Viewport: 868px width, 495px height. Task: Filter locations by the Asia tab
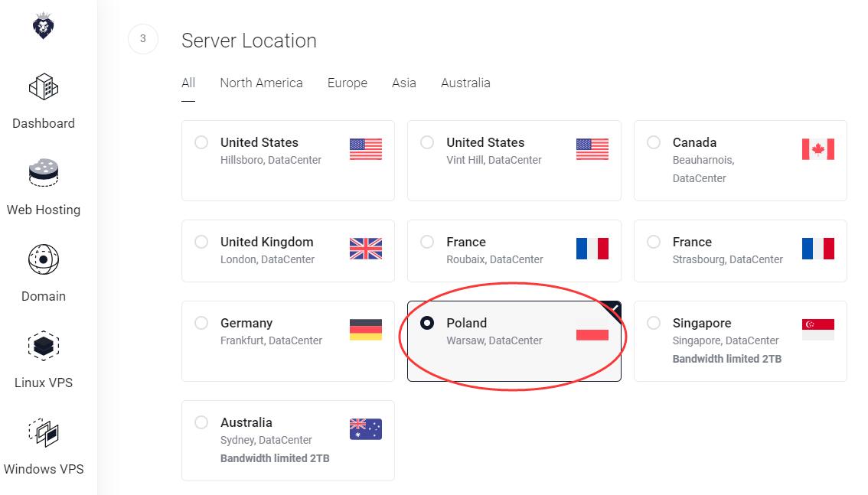coord(403,83)
